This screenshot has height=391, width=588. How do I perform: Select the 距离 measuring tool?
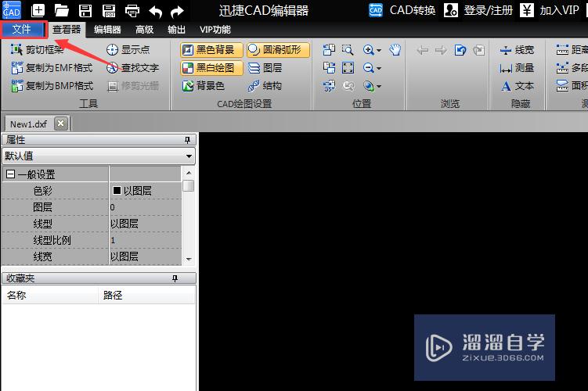(x=572, y=49)
